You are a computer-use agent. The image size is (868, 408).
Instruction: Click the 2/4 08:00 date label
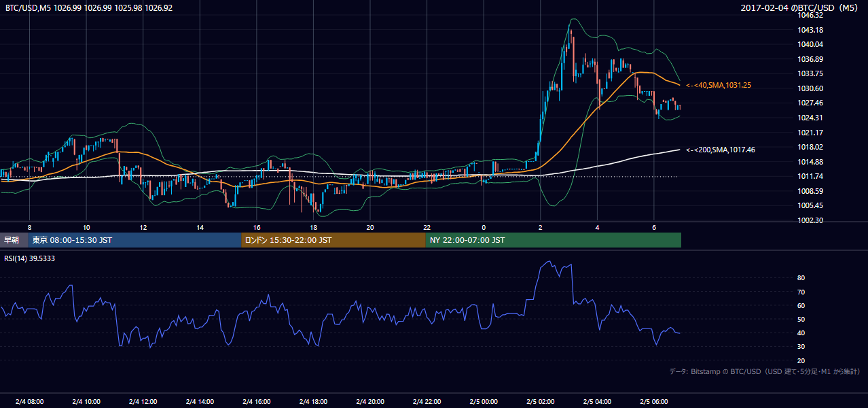(x=29, y=401)
